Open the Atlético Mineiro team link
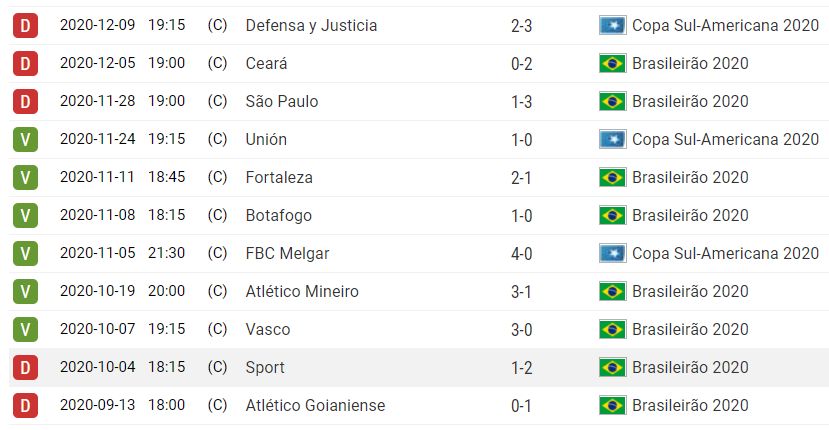 302,291
